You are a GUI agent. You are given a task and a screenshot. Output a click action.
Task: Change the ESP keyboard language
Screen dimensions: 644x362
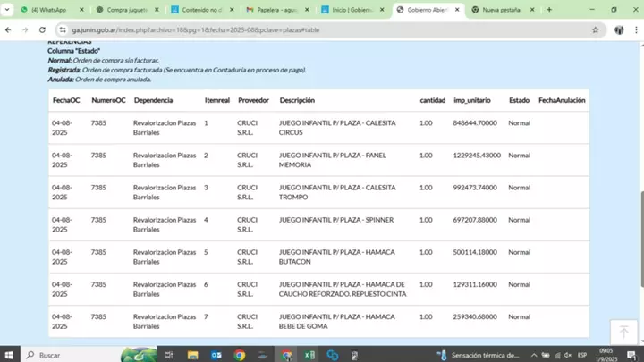click(582, 355)
